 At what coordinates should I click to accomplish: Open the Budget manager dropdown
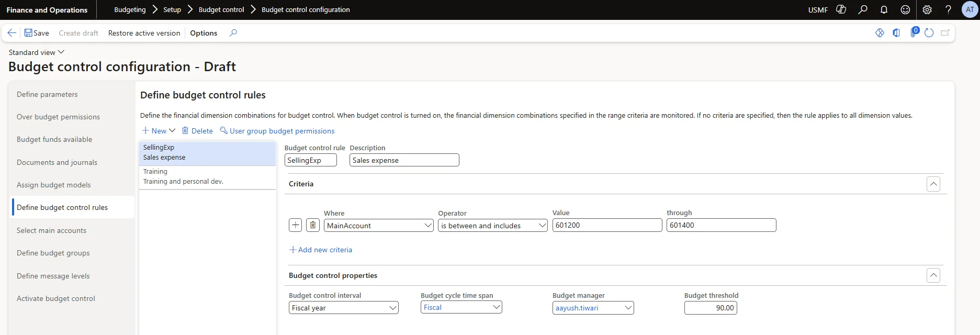tap(593, 308)
